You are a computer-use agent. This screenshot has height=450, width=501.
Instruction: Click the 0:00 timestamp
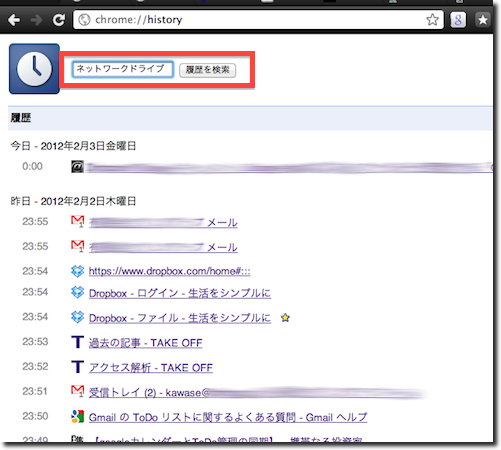coord(32,166)
